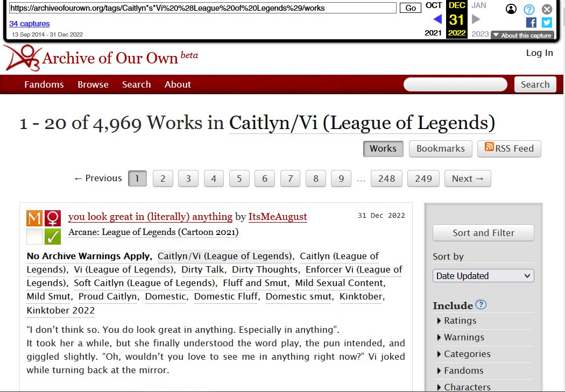
Task: Open About this capture dropdown
Action: (522, 35)
